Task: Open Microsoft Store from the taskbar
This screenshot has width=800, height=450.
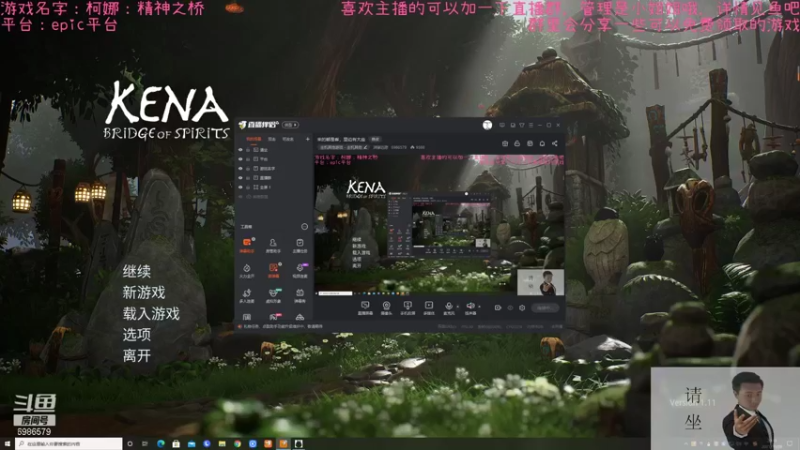Action: point(176,444)
